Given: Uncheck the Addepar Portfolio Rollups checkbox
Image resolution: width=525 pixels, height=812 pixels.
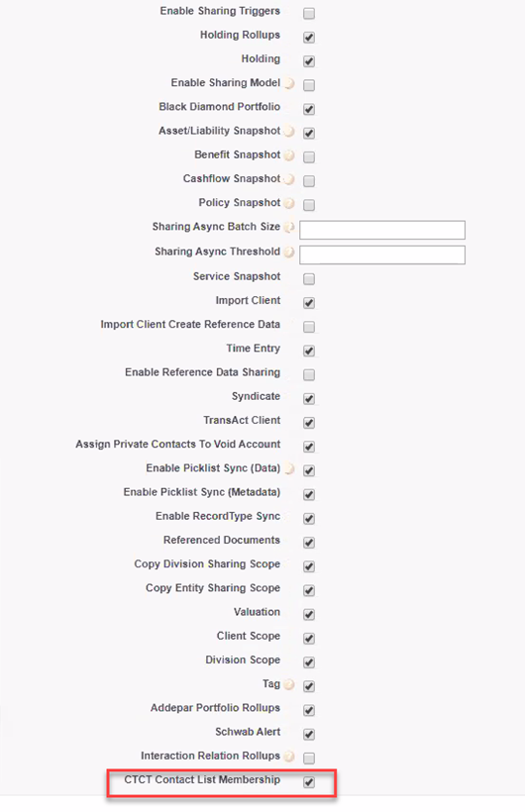Looking at the screenshot, I should [309, 710].
